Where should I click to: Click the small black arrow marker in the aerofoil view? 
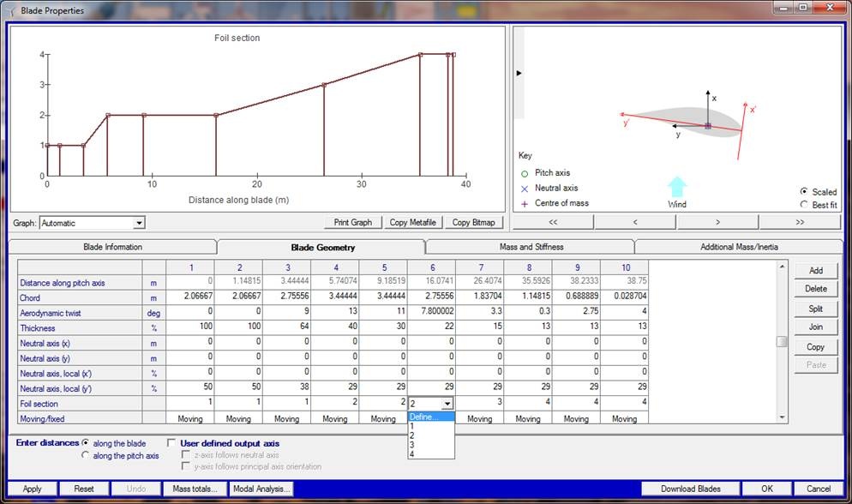coord(519,73)
